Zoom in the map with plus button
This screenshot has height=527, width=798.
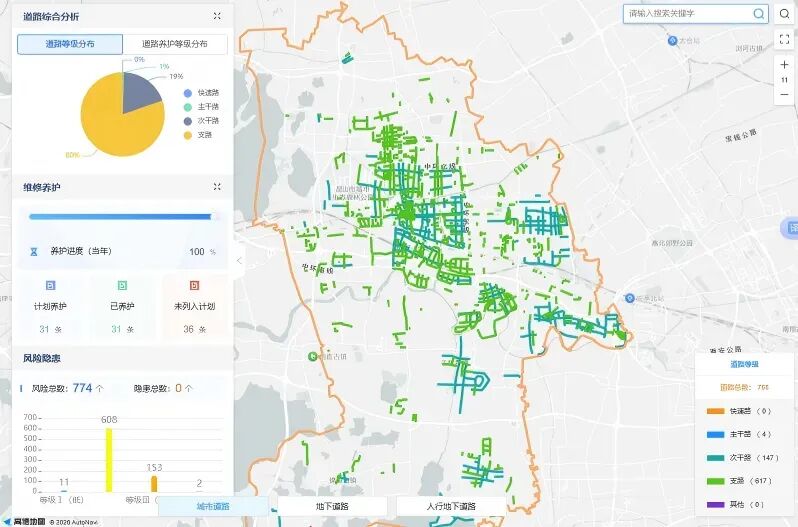point(784,65)
